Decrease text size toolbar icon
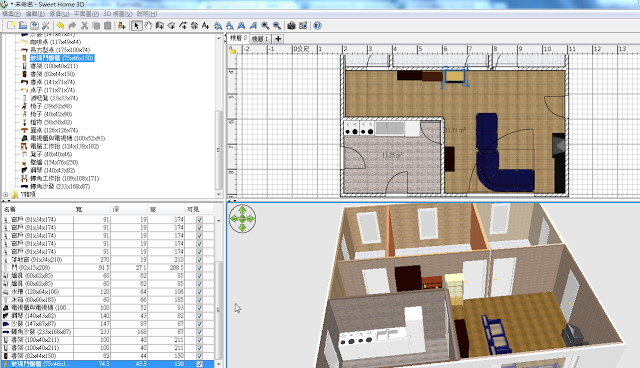Image resolution: width=640 pixels, height=368 pixels. click(x=230, y=26)
